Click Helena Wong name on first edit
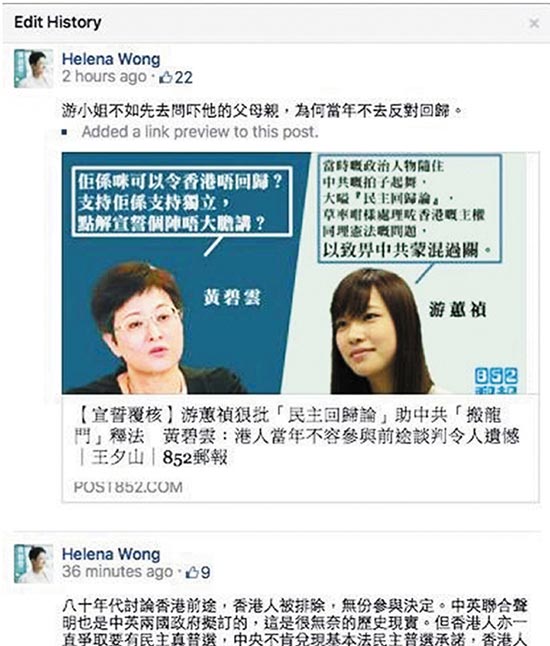 111,59
